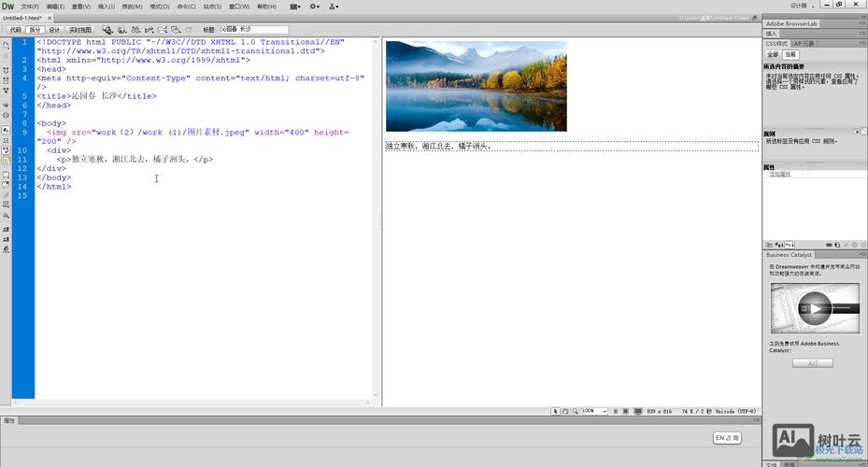Click the check browser compatibility icon
This screenshot has width=868, height=467.
point(163,30)
